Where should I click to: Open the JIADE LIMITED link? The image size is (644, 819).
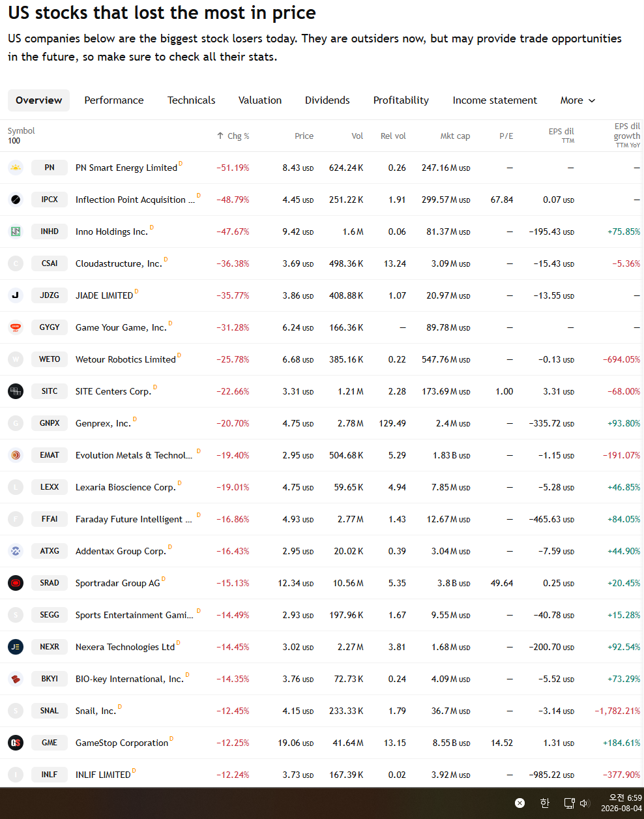coord(104,295)
